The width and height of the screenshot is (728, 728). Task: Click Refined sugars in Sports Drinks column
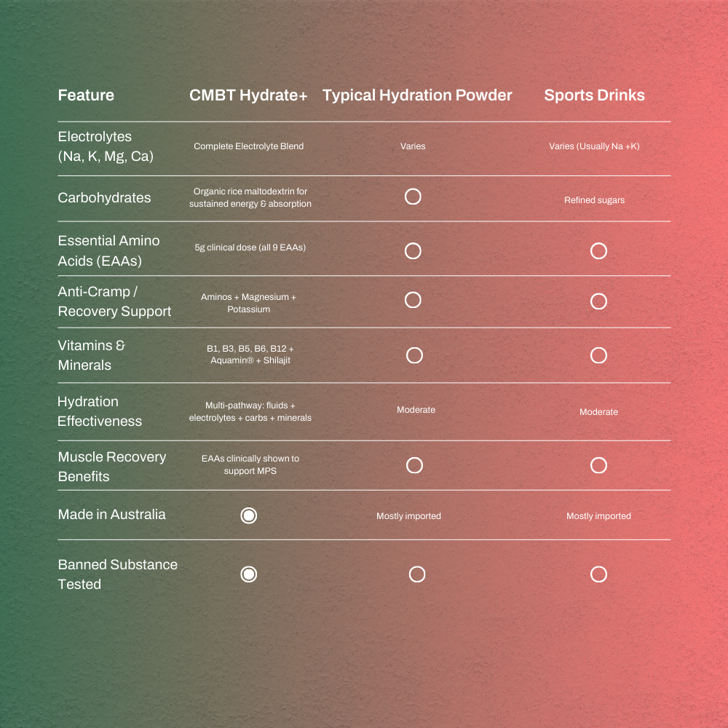point(594,200)
